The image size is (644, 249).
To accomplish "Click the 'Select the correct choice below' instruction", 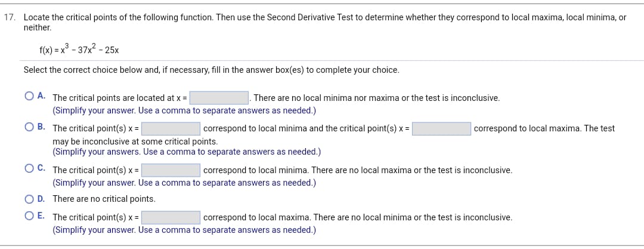I will pos(212,70).
